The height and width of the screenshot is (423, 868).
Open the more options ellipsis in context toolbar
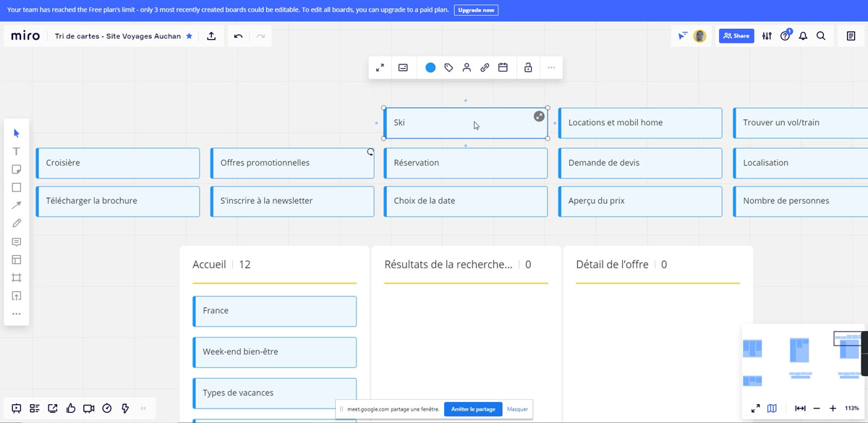551,67
